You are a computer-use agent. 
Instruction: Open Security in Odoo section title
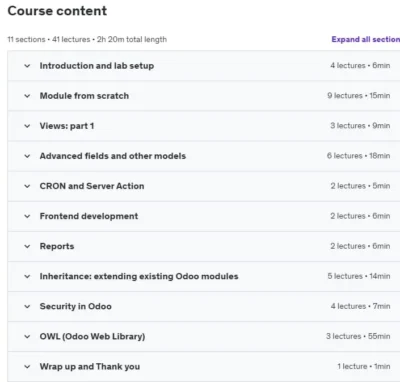tap(76, 306)
